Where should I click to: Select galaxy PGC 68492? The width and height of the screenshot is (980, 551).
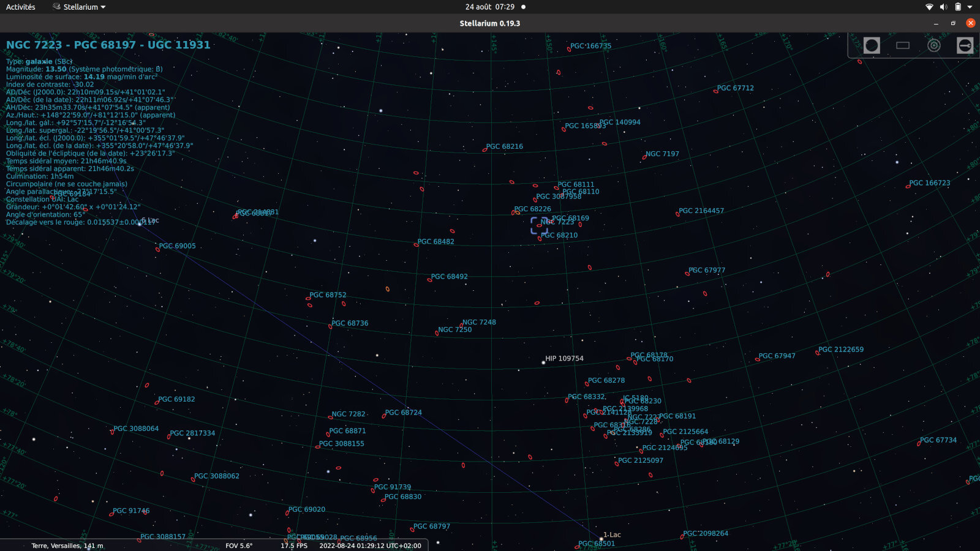[x=449, y=277]
